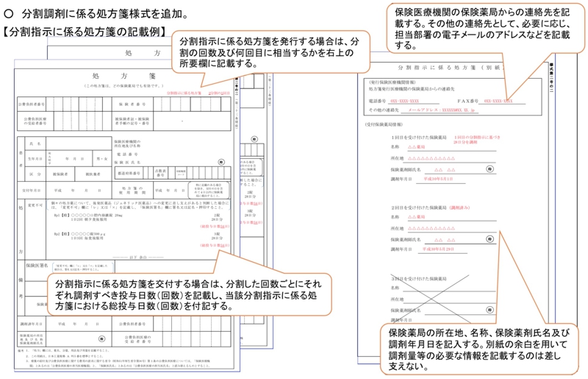588x379 pixels.
Task: Click red note 1回目の分割指示に基づき28日分を調剤
Action: pos(477,140)
